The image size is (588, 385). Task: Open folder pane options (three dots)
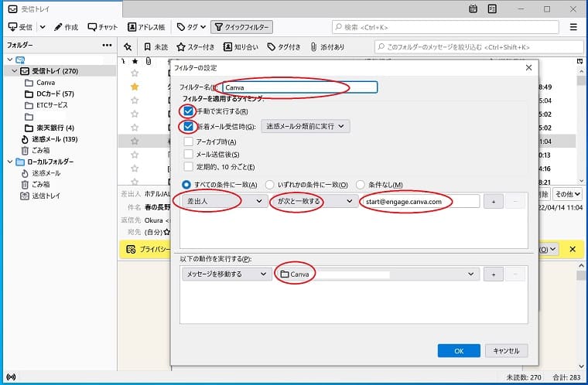[107, 45]
